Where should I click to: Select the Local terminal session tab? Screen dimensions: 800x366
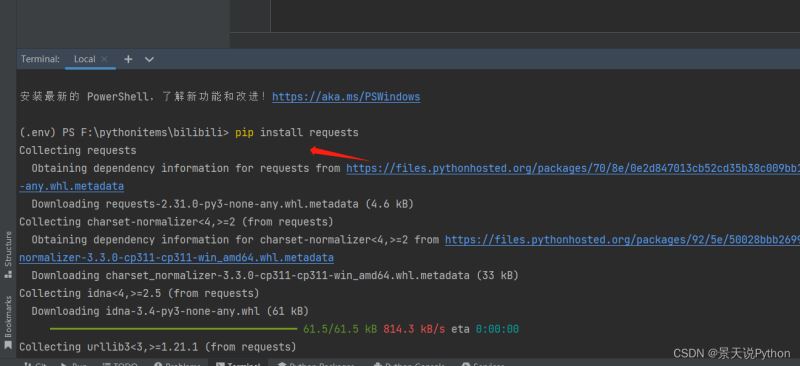[x=85, y=59]
